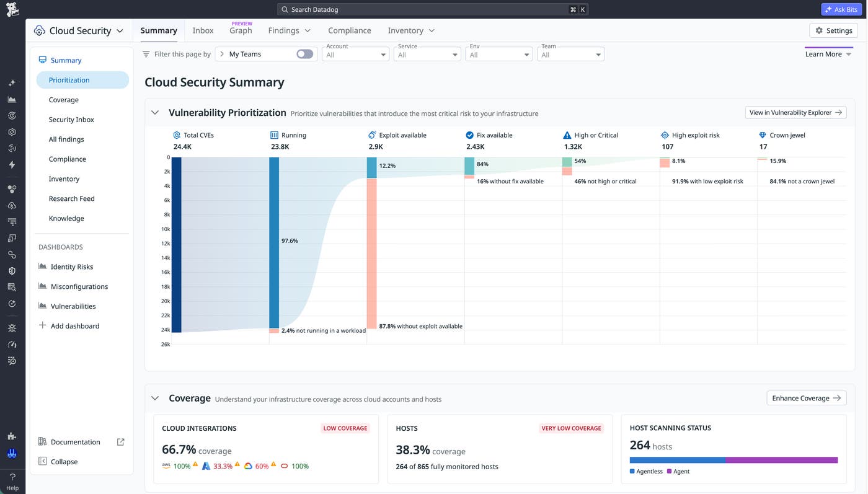Image resolution: width=868 pixels, height=494 pixels.
Task: Open the sparkle icon in the left rail
Action: (12, 82)
